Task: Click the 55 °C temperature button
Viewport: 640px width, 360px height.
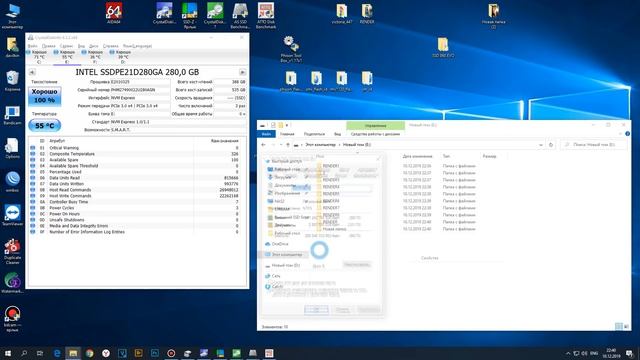Action: [44, 126]
